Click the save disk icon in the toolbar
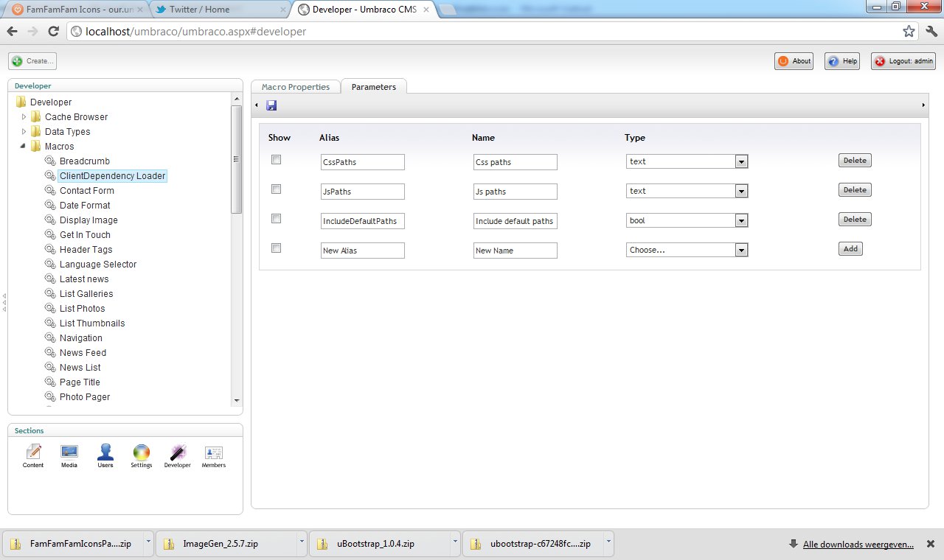944x560 pixels. pyautogui.click(x=271, y=105)
